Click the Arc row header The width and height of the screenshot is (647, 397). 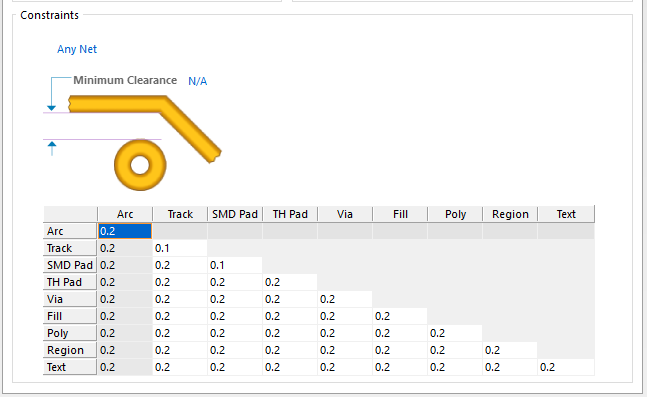pos(70,231)
